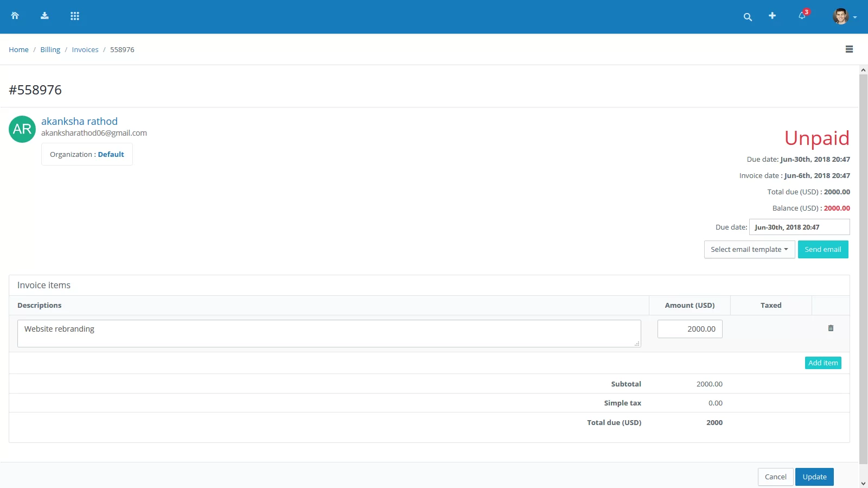Click the Update button
The width and height of the screenshot is (868, 488).
814,477
